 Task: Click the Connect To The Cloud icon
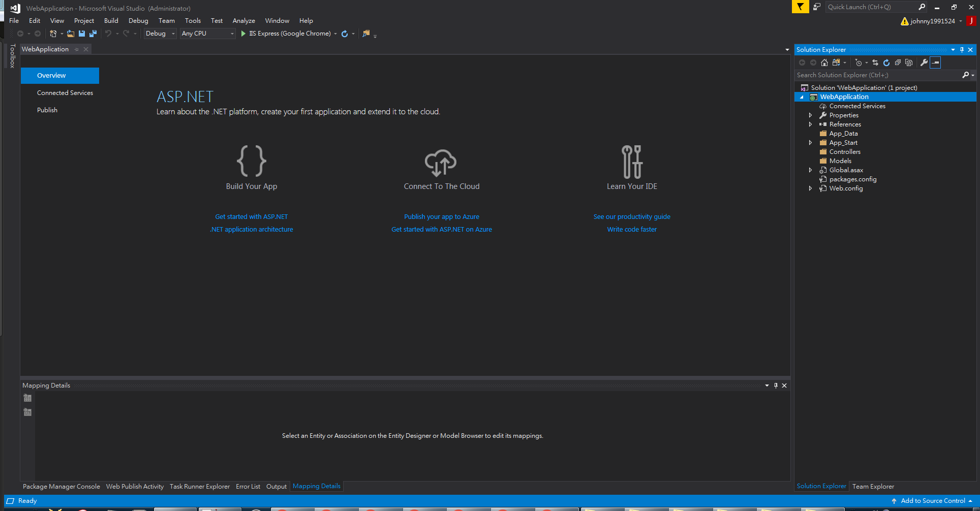(x=441, y=163)
